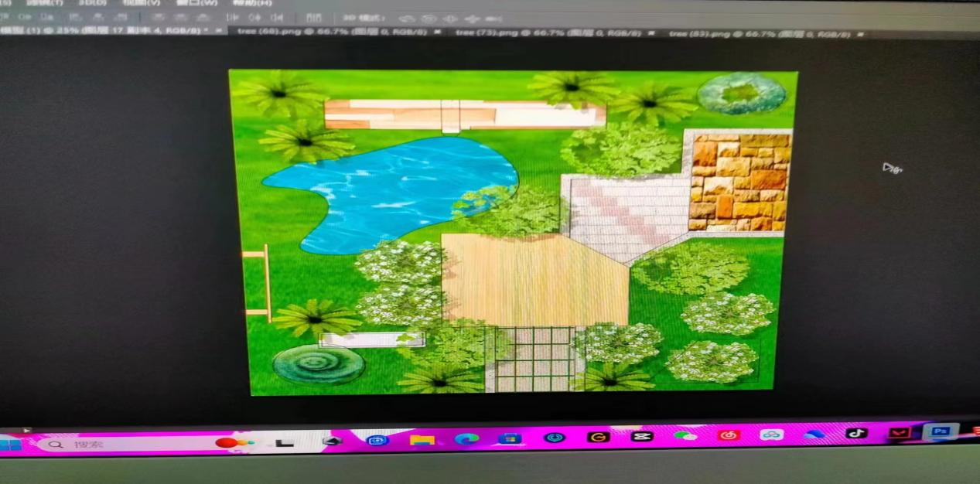The width and height of the screenshot is (980, 484).
Task: Open File Explorer from the taskbar
Action: tap(422, 440)
